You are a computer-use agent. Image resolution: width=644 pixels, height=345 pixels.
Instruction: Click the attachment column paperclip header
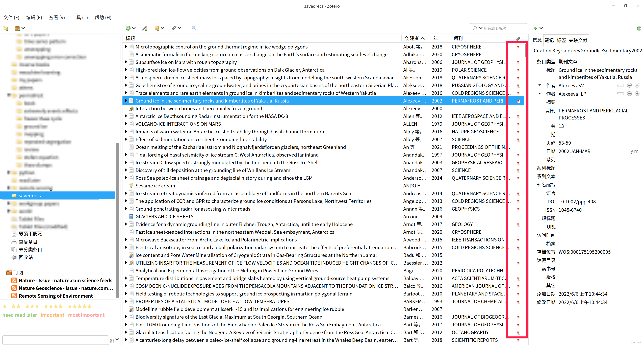(518, 38)
